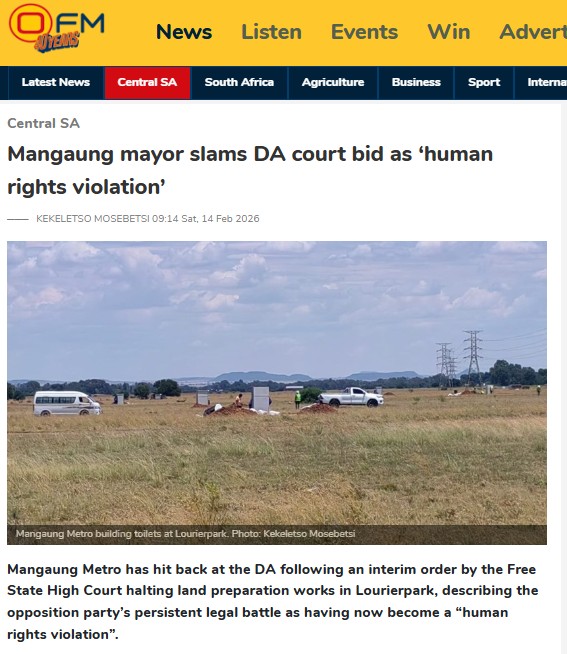Click the Central SA category link above headline
Screen dimensions: 567x654
[43, 123]
